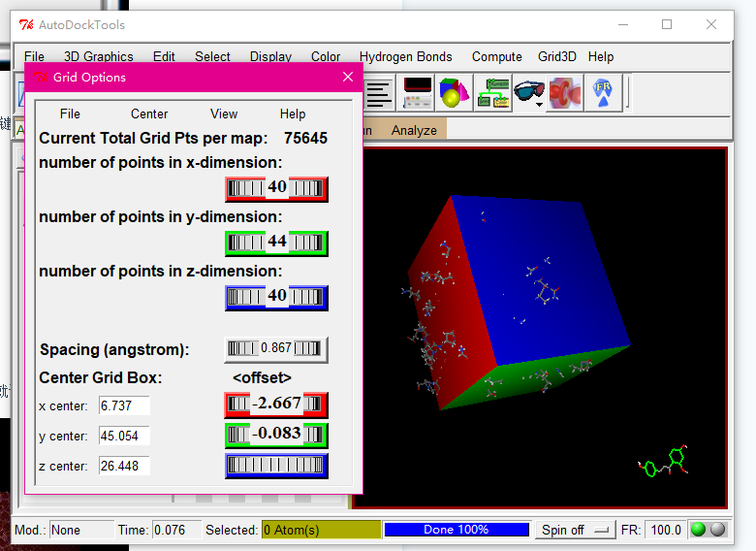The height and width of the screenshot is (551, 756).
Task: Open the Grid3D menu
Action: pyautogui.click(x=556, y=56)
